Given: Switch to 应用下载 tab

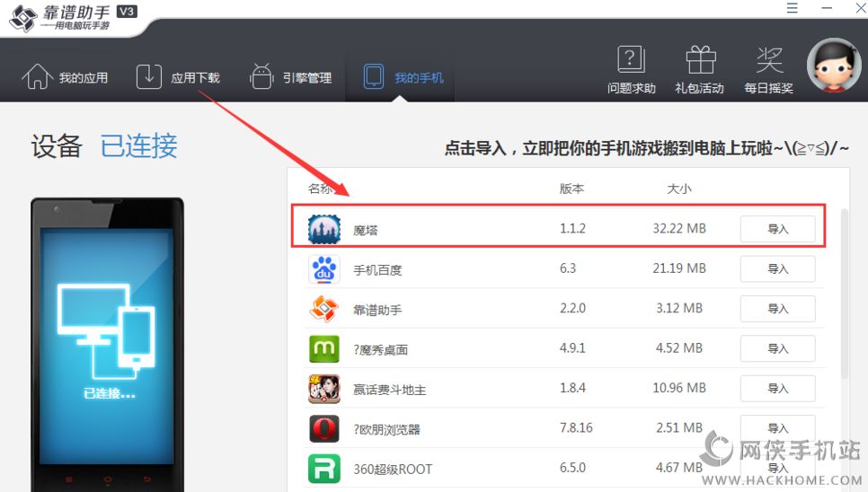Looking at the screenshot, I should (x=178, y=77).
